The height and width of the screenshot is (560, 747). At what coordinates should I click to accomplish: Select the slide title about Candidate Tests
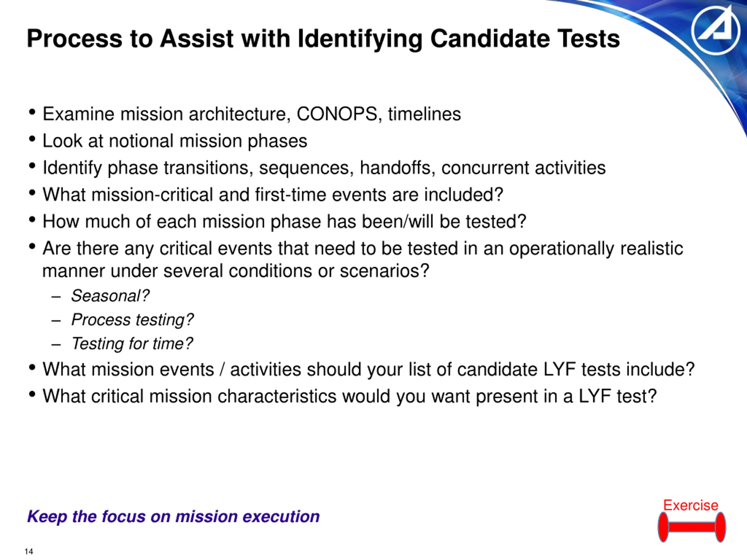(323, 38)
